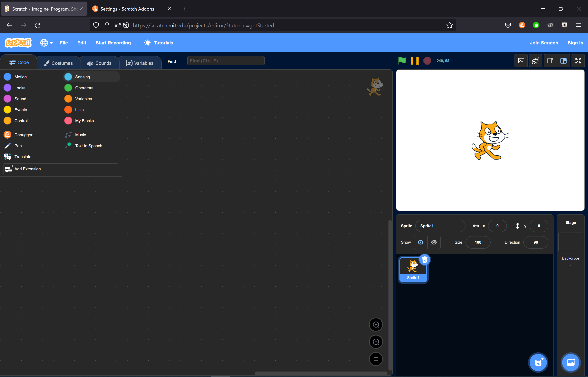
Task: Choose a new sprite with the cat icon
Action: click(538, 362)
